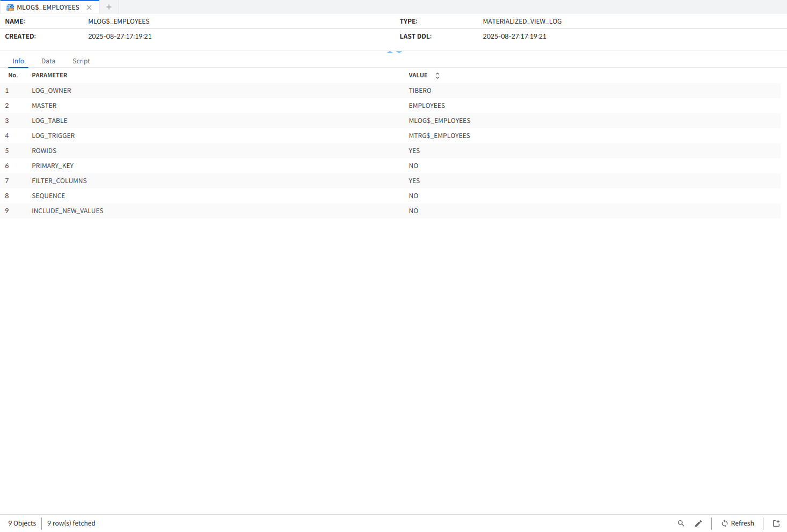The width and height of the screenshot is (787, 532).
Task: Click the export icon at bottom right
Action: click(x=776, y=523)
